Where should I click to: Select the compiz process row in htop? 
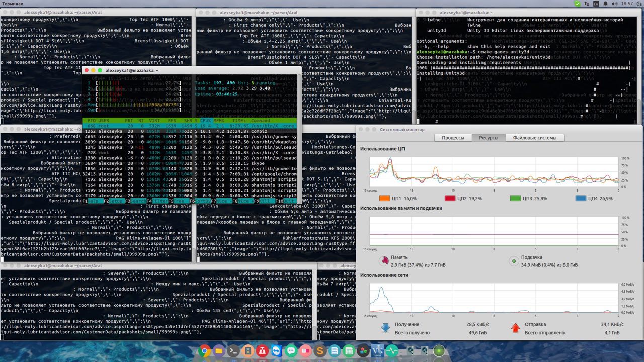[x=191, y=131]
